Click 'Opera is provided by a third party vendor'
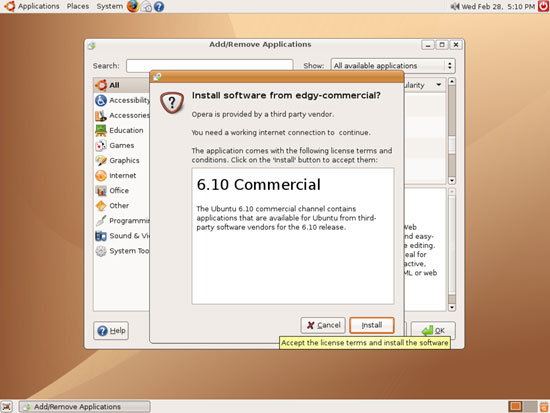 (263, 114)
